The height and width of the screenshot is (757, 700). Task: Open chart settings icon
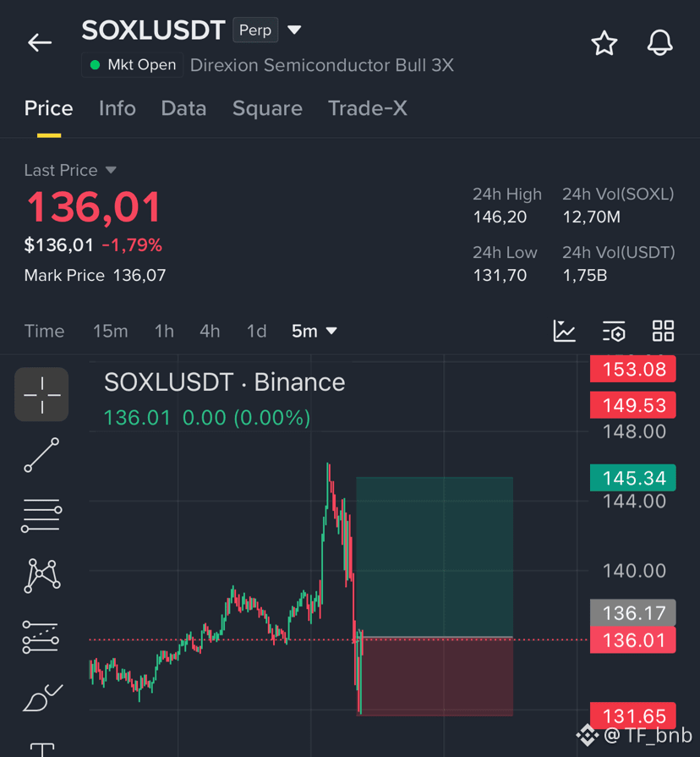(614, 332)
